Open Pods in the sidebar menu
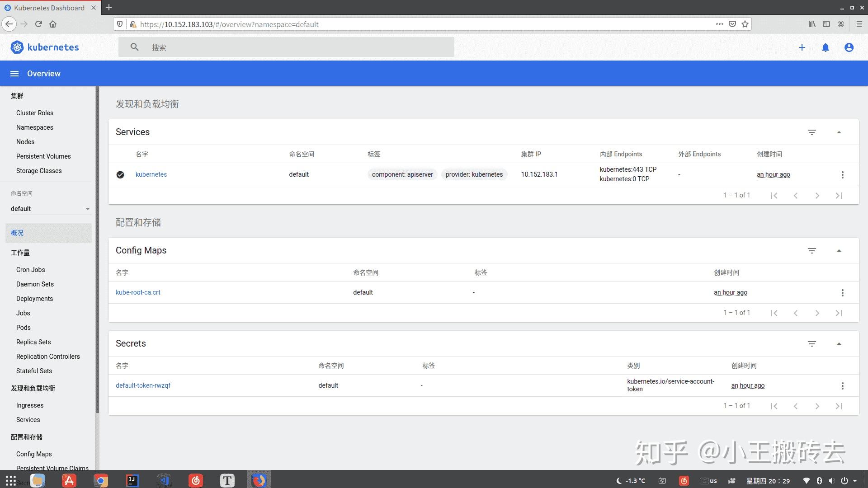This screenshot has width=868, height=488. [24, 328]
